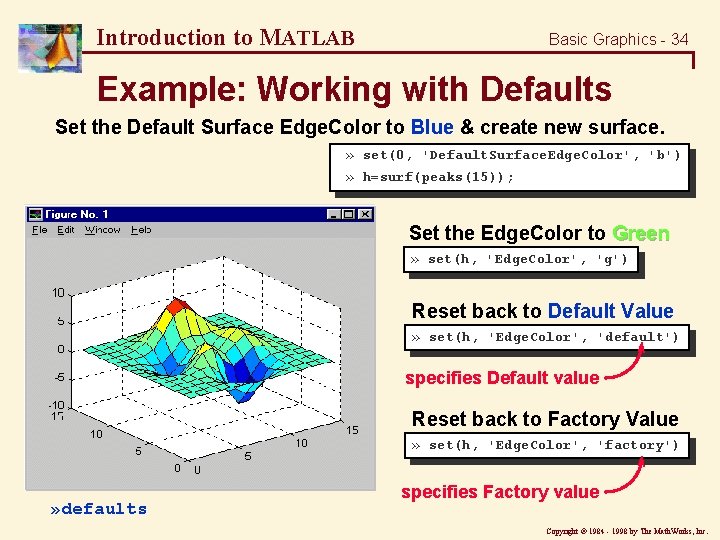Click the MATLAB logo image
The image size is (720, 540).
50,48
